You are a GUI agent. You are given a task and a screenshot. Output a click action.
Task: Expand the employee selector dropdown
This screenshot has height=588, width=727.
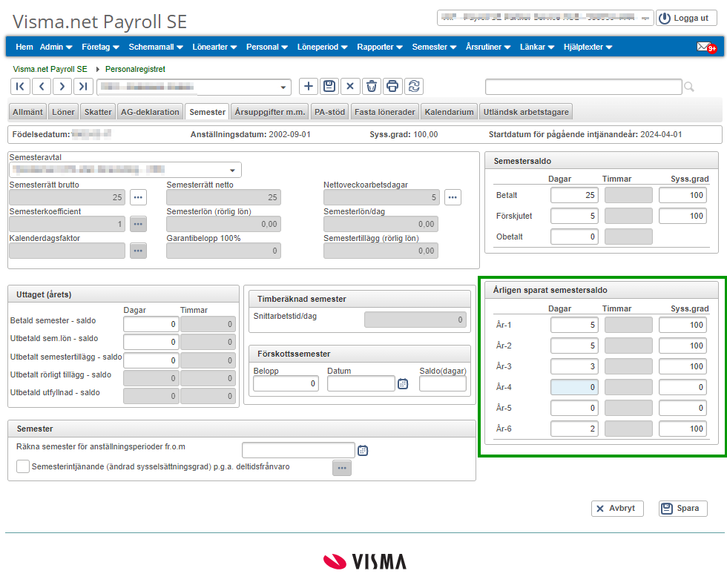(283, 87)
